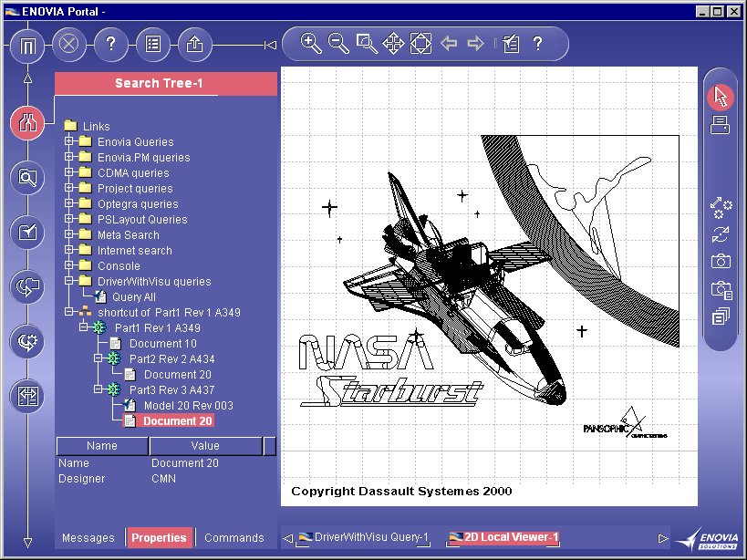Click the ENOVIA Solutions logo

pos(708,539)
